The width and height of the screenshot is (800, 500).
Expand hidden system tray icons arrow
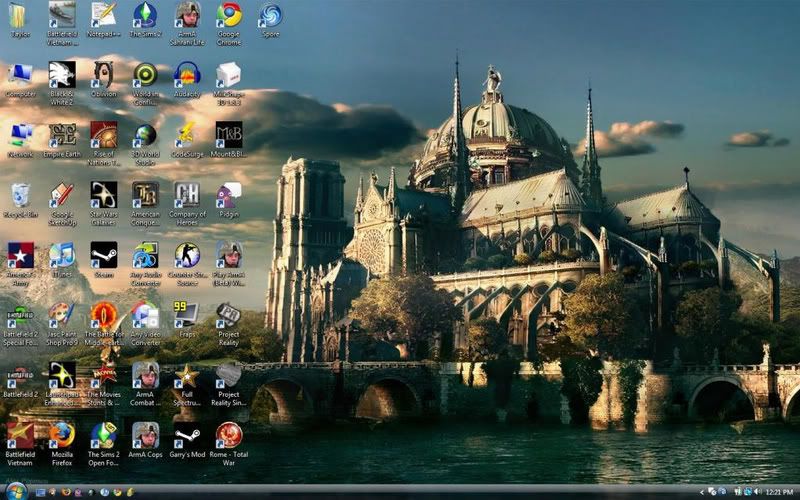[702, 492]
